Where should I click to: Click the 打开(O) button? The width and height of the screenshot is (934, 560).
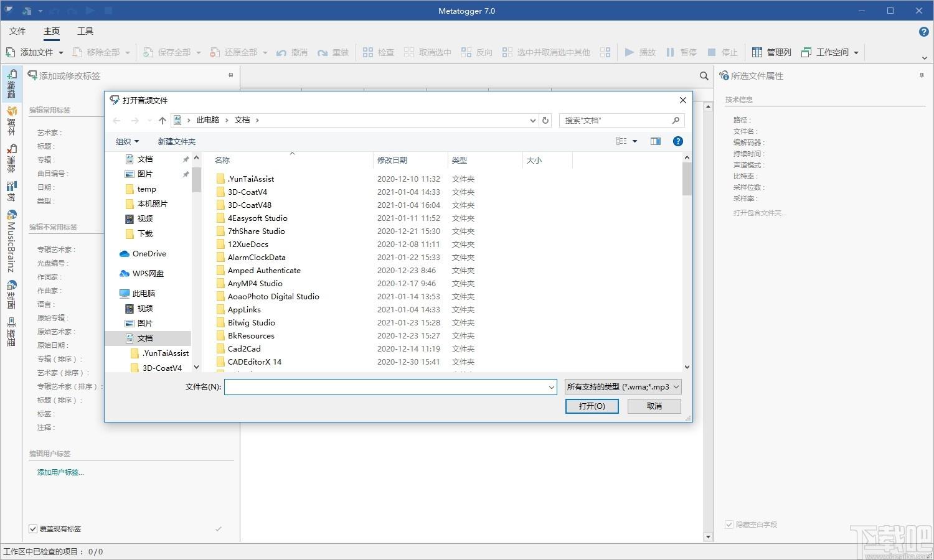[592, 406]
